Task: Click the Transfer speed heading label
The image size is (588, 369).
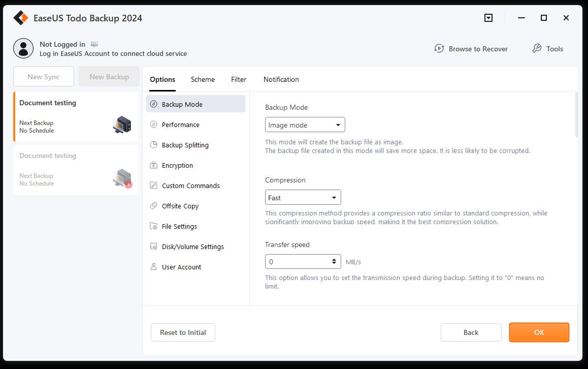Action: coord(287,244)
